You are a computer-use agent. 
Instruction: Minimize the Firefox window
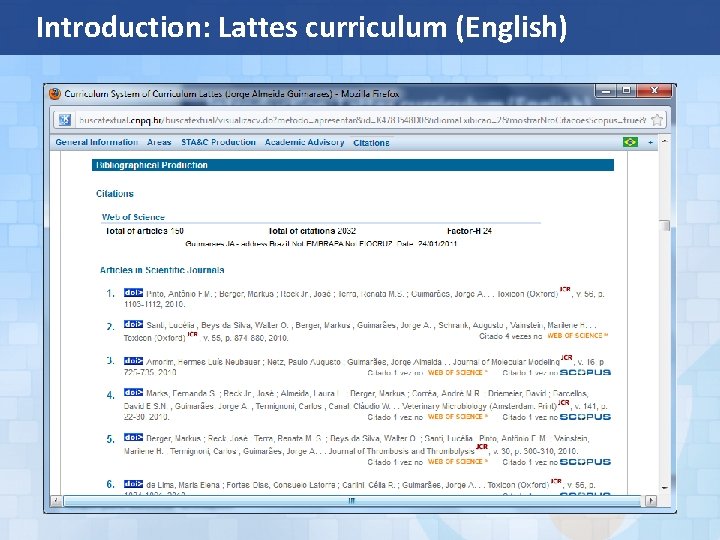tap(606, 91)
